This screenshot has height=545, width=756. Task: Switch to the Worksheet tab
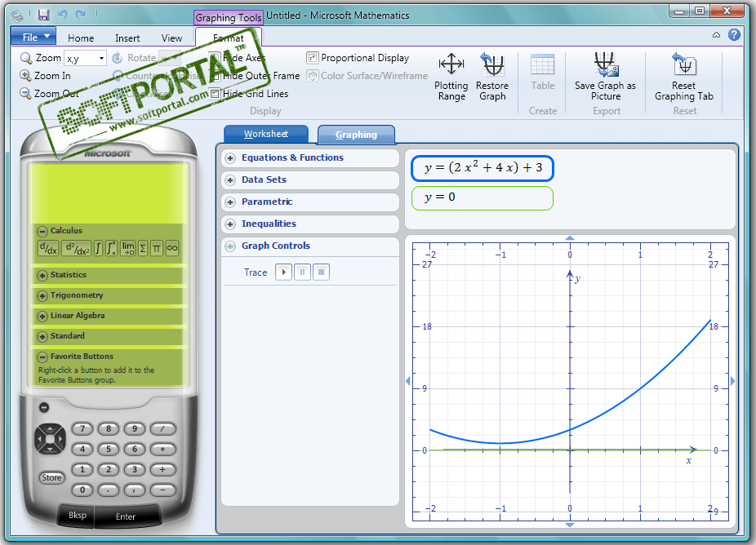point(265,134)
